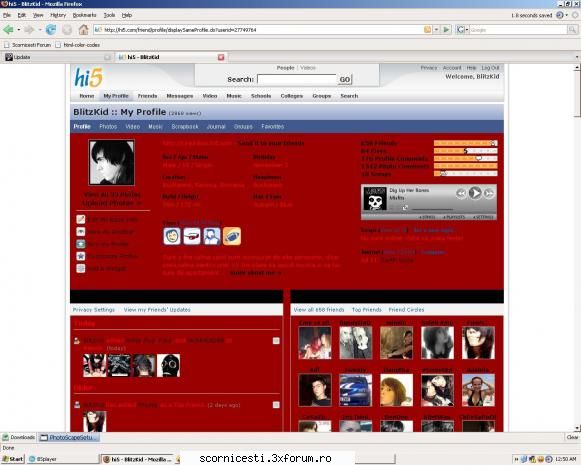
Task: Open the View menu
Action: pos(38,15)
